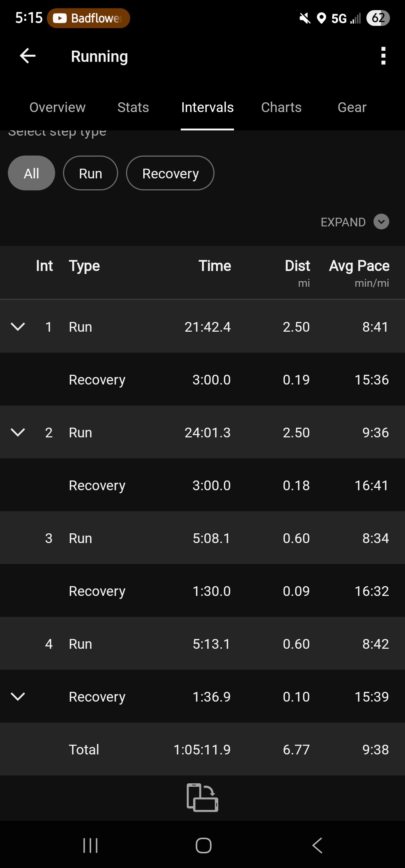Tap the rotate screen icon below the table
405x868 pixels.
pyautogui.click(x=202, y=797)
